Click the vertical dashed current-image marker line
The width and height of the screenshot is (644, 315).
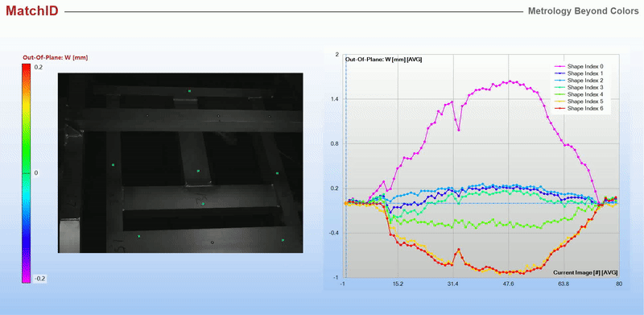coord(346,166)
